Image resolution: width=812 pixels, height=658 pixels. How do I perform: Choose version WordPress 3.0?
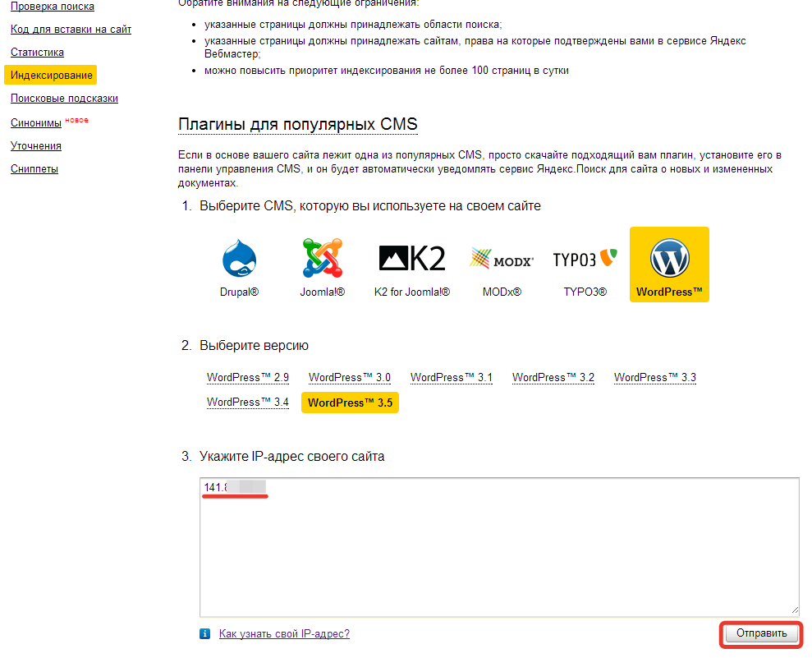tap(350, 378)
